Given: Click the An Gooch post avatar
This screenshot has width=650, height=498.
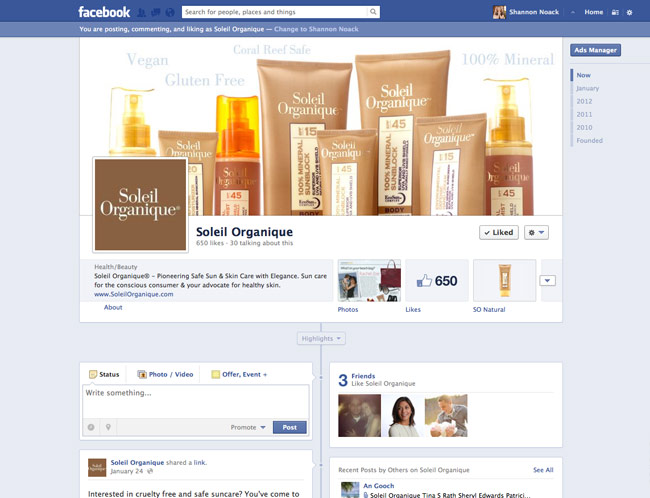Looking at the screenshot, I should [350, 490].
